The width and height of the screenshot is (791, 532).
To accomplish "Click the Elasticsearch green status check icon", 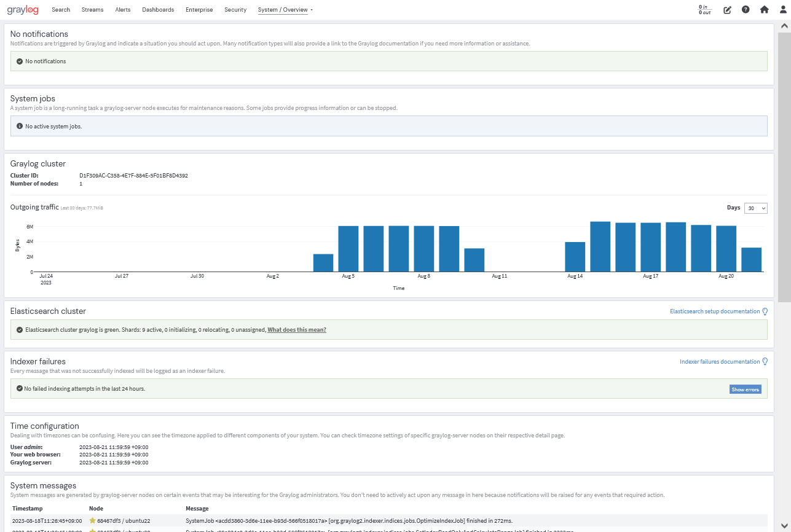I will click(20, 330).
